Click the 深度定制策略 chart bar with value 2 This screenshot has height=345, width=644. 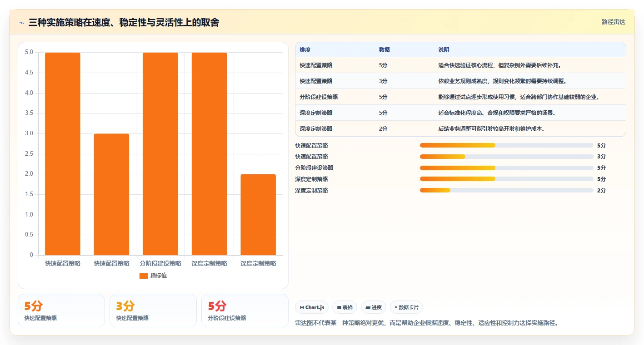258,215
